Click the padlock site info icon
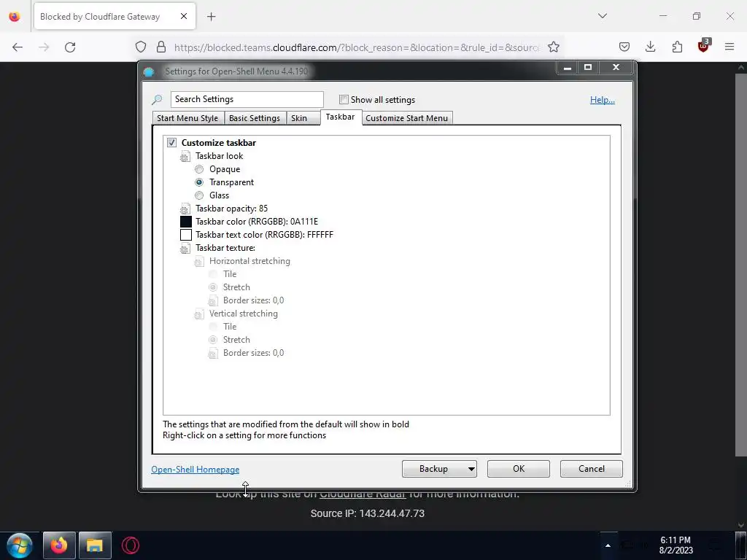The image size is (747, 560). click(161, 47)
